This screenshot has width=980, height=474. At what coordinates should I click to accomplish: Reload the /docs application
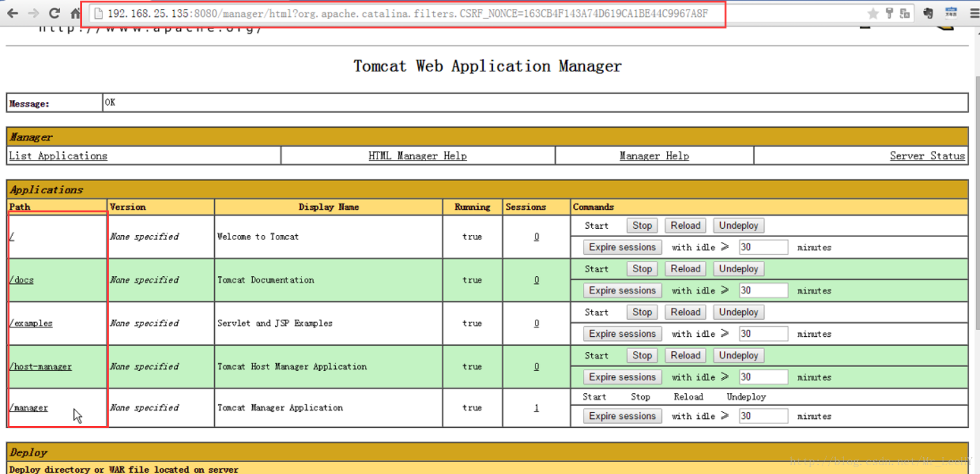tap(685, 269)
